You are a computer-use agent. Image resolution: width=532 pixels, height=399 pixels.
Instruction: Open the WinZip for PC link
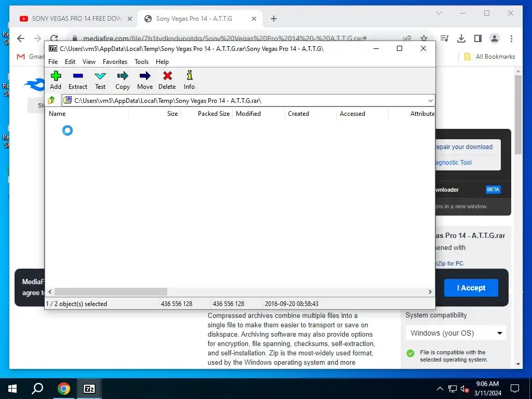450,263
